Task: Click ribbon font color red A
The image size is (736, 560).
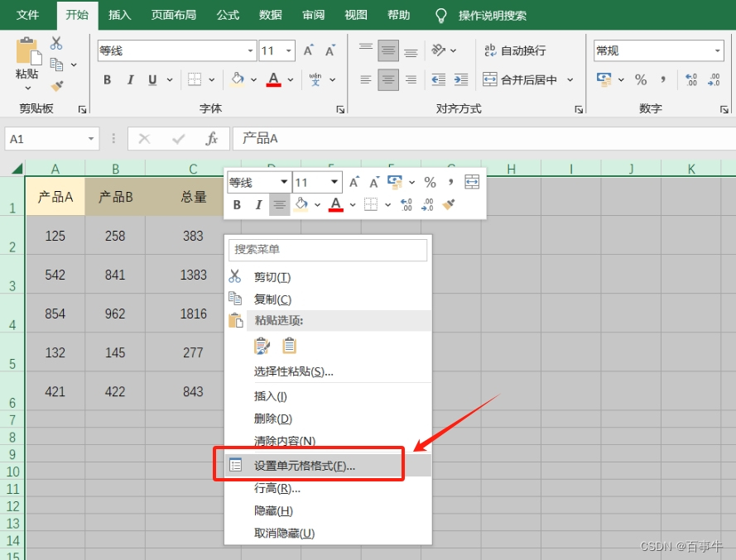Action: coord(274,79)
